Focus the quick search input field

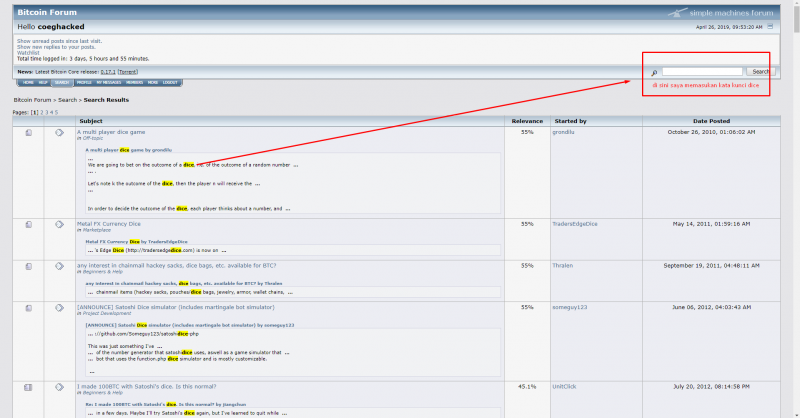pos(702,72)
